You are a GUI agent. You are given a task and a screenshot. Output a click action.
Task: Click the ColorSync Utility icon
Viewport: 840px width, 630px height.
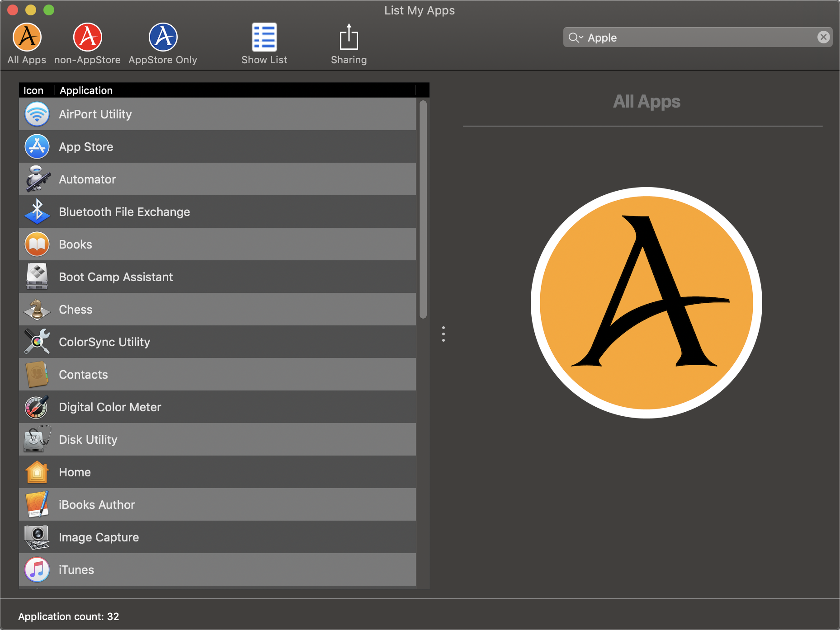click(x=37, y=342)
